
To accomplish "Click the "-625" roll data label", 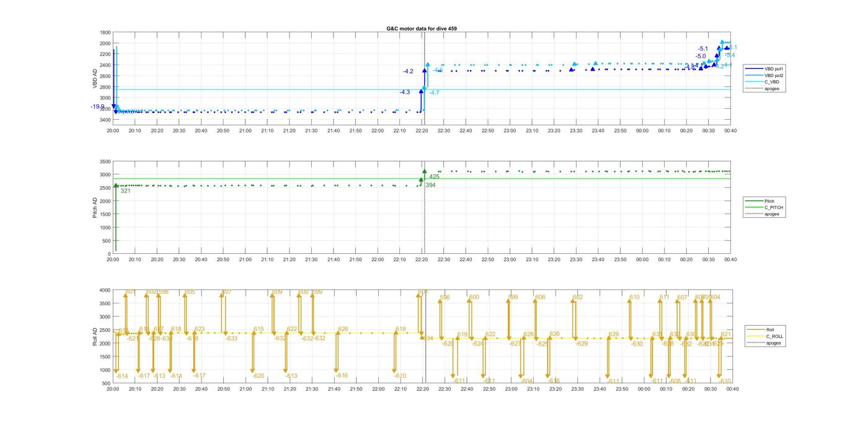I will pyautogui.click(x=542, y=344).
